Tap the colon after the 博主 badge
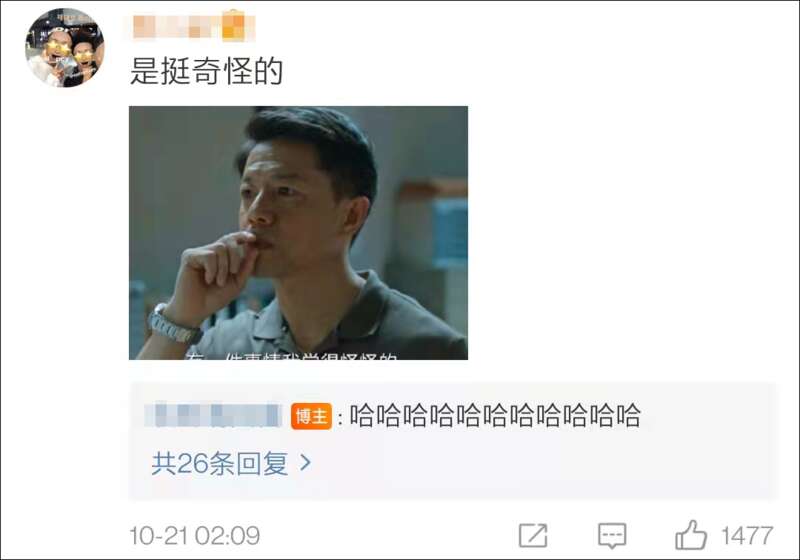Image resolution: width=800 pixels, height=560 pixels. pos(340,418)
